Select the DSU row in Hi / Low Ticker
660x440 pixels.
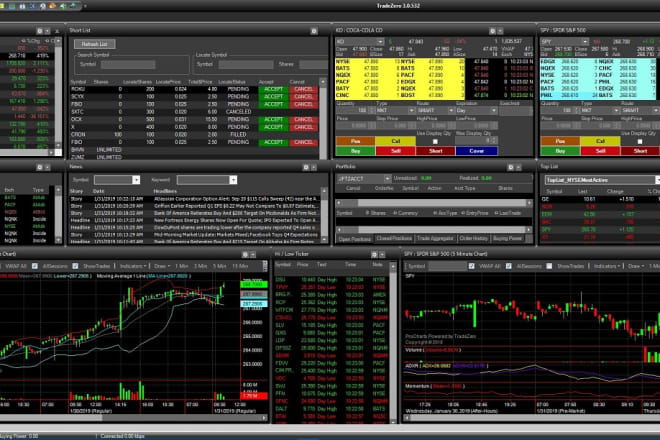[x=331, y=280]
